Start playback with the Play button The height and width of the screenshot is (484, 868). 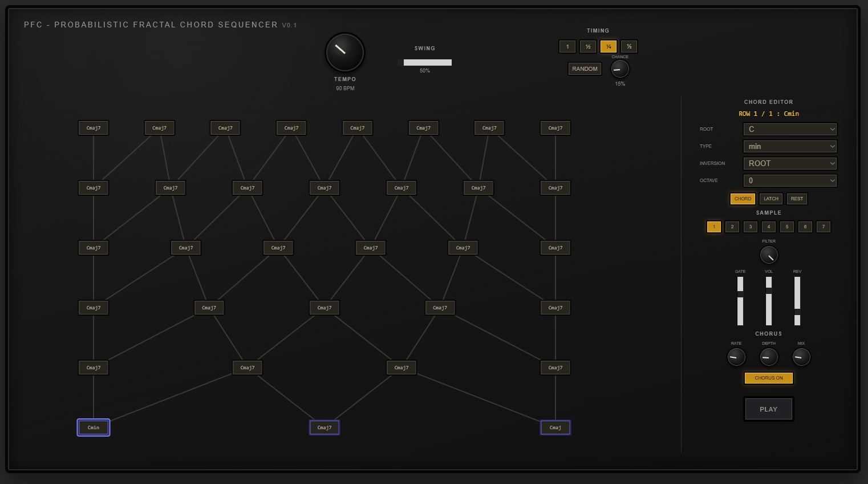pyautogui.click(x=769, y=409)
